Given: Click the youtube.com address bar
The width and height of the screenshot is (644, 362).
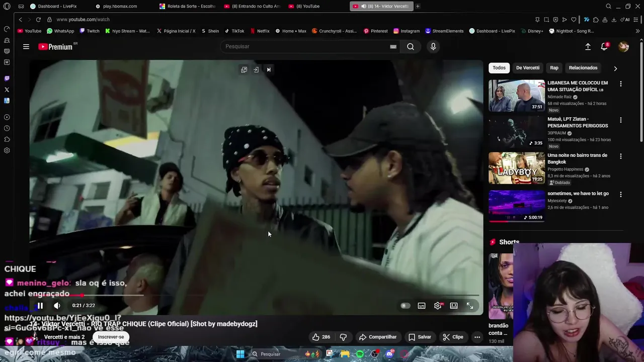Looking at the screenshot, I should (83, 20).
